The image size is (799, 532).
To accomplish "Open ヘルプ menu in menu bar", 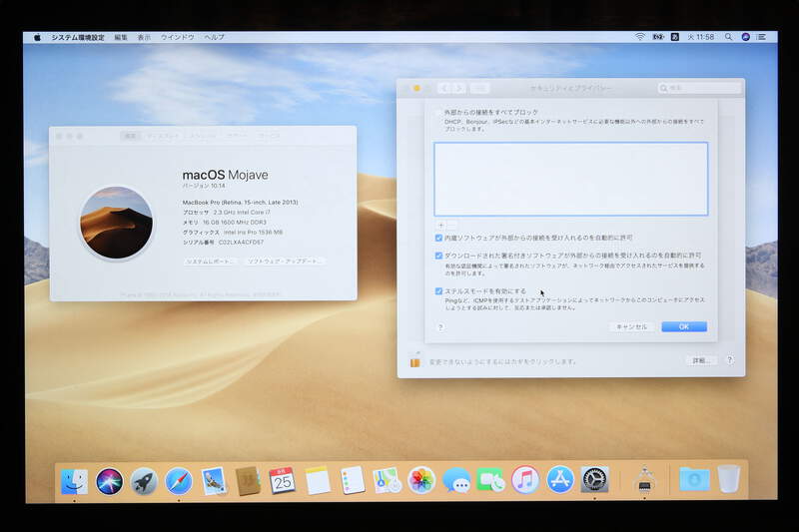I will click(214, 37).
